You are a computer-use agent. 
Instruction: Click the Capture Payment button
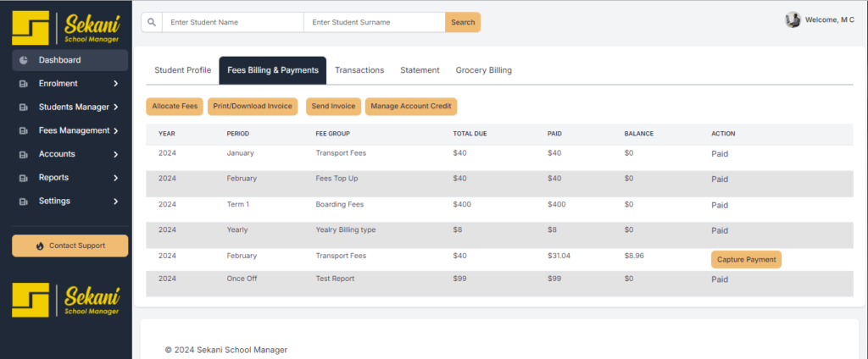click(746, 259)
